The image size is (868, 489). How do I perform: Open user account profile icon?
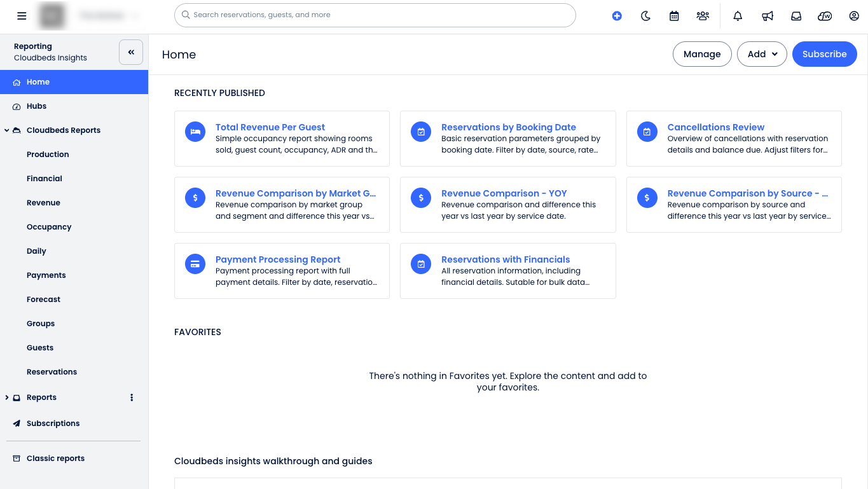pos(854,16)
